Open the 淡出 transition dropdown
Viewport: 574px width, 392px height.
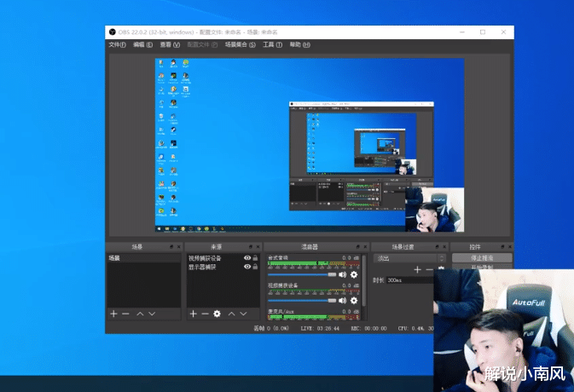[x=409, y=257]
